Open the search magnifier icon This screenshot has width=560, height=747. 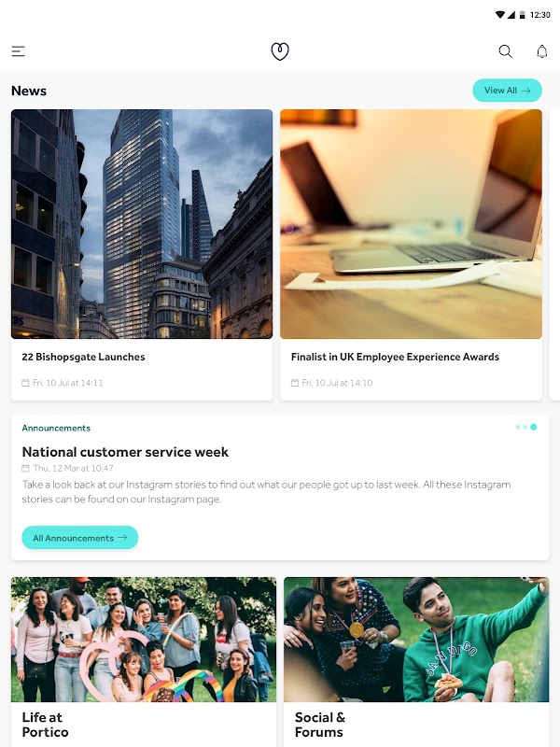(505, 51)
